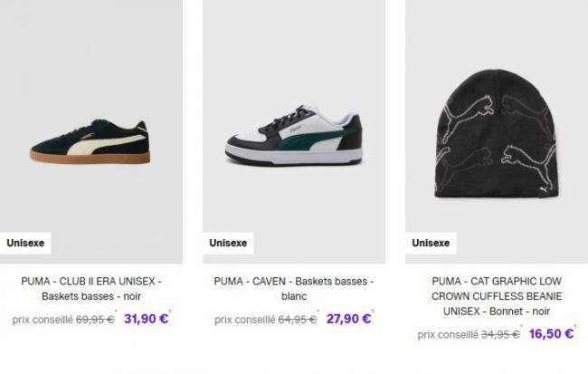Screen dimensions: 588x374
Task: Click 'prix conseillé' label under the beanie
Action: [x=448, y=335]
